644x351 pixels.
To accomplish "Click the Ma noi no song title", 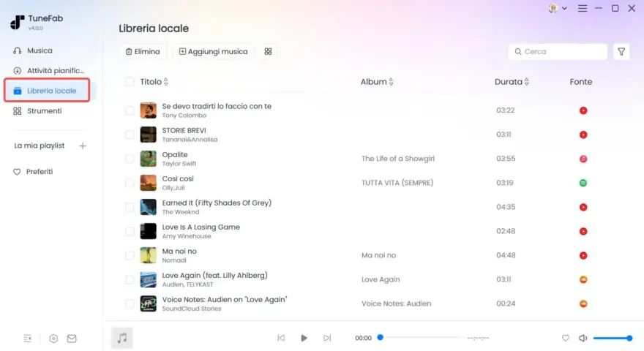I will tap(179, 252).
